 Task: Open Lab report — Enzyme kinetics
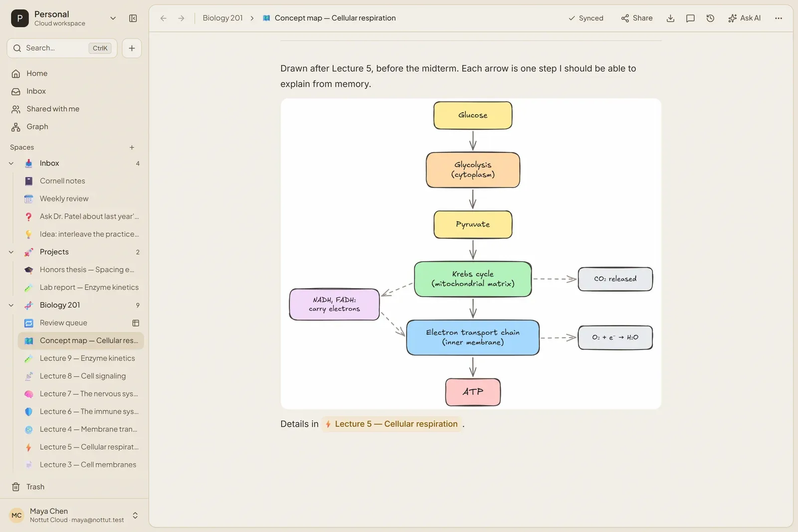[x=81, y=288]
